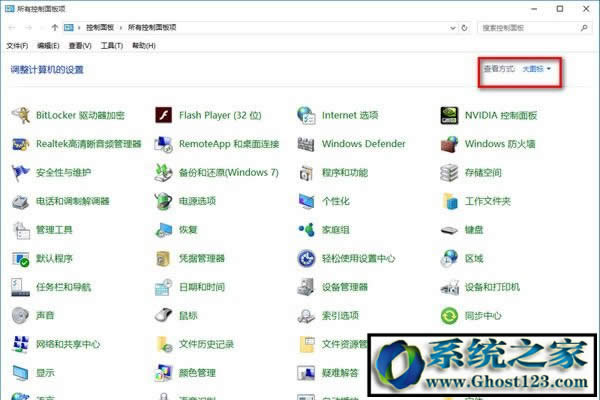This screenshot has width=600, height=400.
Task: Click the address bar path field
Action: [350, 27]
